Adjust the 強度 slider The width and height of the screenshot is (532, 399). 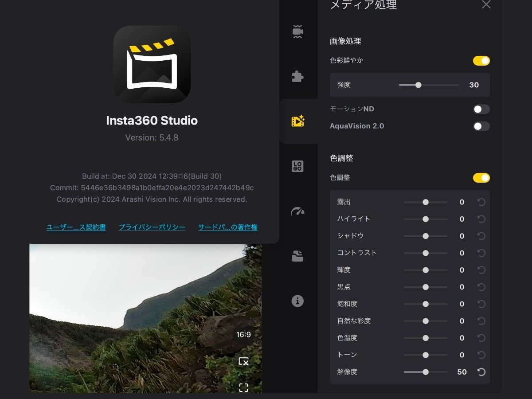tap(429, 85)
